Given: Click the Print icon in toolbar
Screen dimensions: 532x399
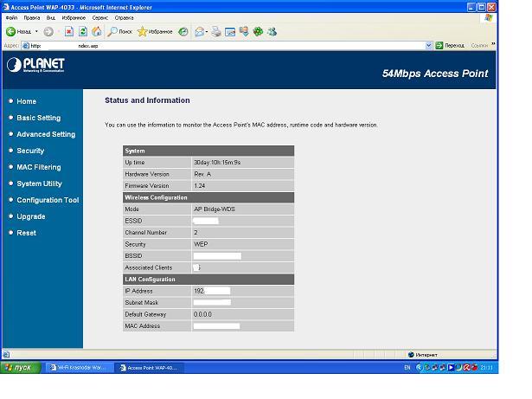Looking at the screenshot, I should [x=215, y=31].
